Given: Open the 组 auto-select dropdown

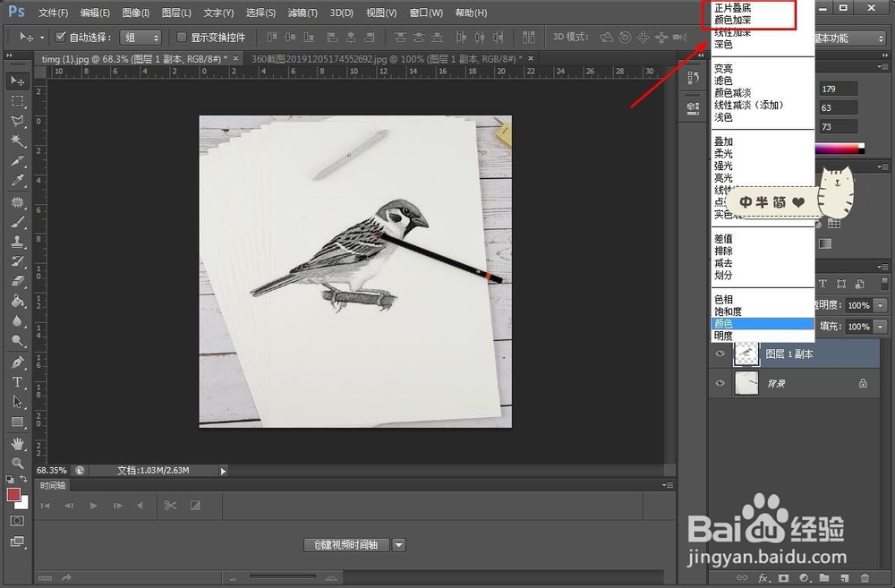Looking at the screenshot, I should click(x=141, y=38).
